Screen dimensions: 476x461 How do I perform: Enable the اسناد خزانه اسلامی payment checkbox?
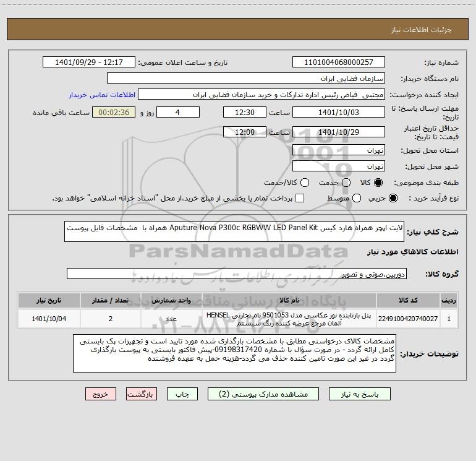(x=300, y=198)
